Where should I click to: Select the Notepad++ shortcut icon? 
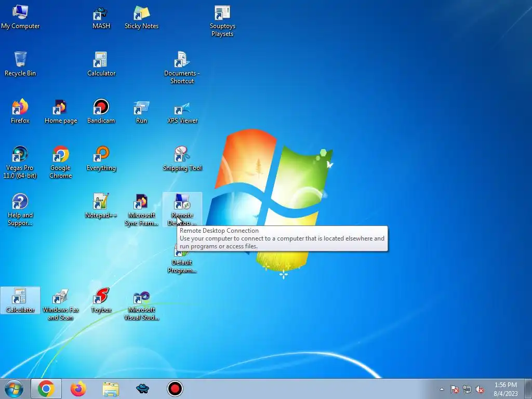pos(101,206)
